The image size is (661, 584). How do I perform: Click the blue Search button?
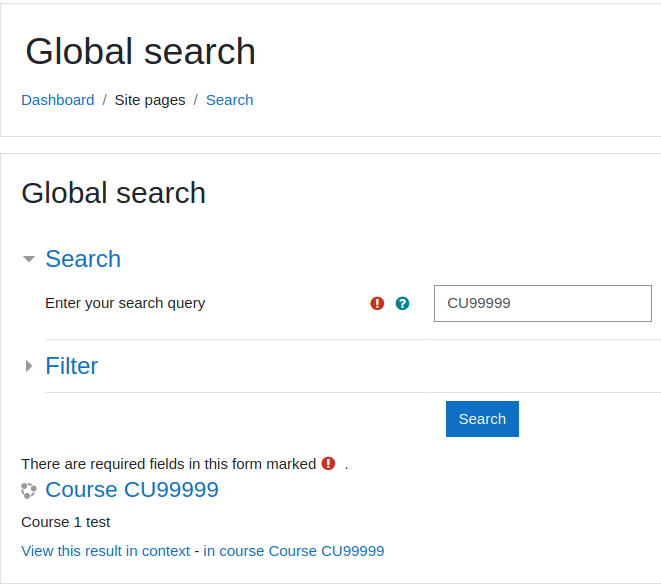482,419
